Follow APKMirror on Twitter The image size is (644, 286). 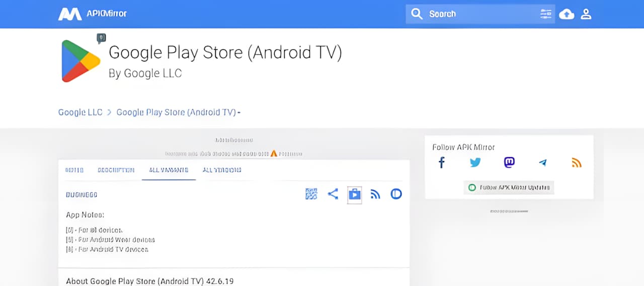pos(475,163)
